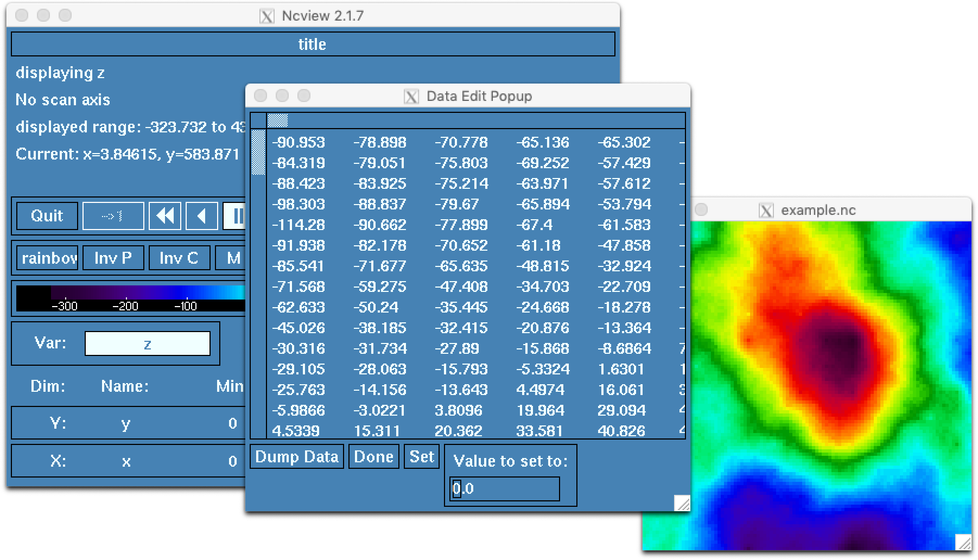Select the cell with value -75.803

(x=461, y=163)
